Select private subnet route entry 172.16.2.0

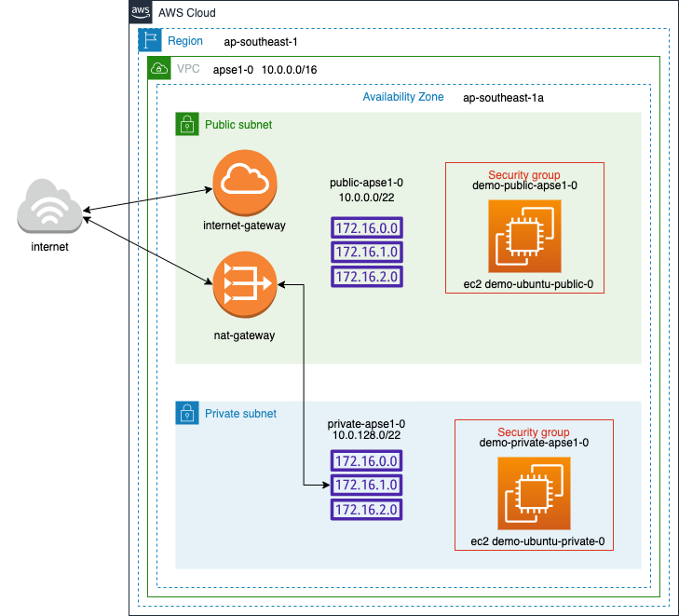[366, 510]
